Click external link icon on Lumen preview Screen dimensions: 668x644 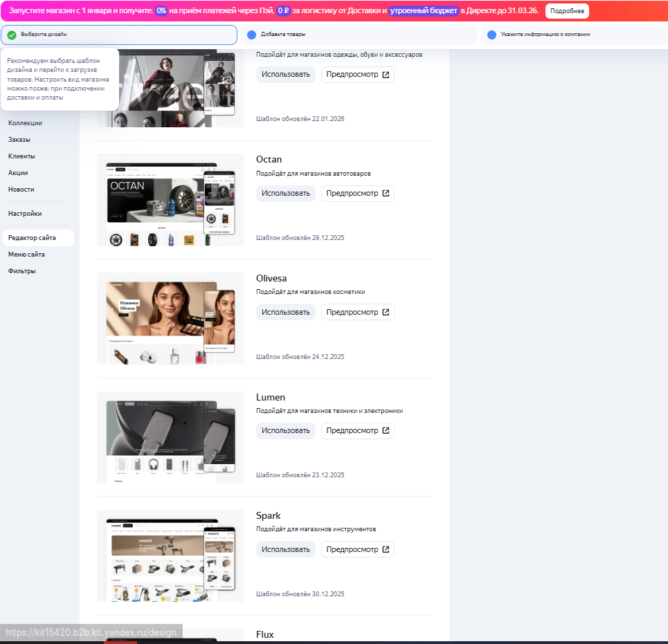pyautogui.click(x=386, y=431)
